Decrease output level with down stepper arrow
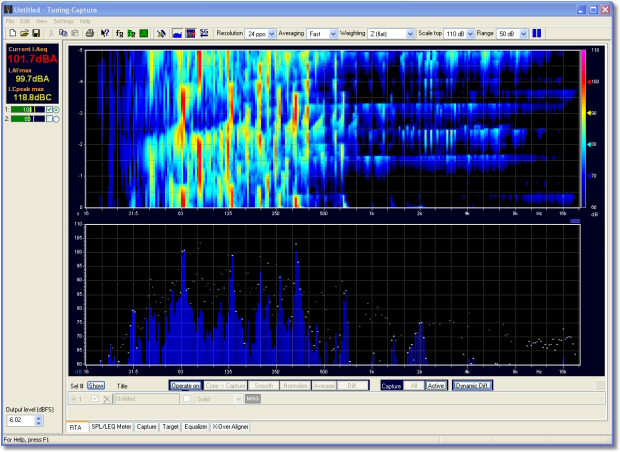 tap(38, 423)
